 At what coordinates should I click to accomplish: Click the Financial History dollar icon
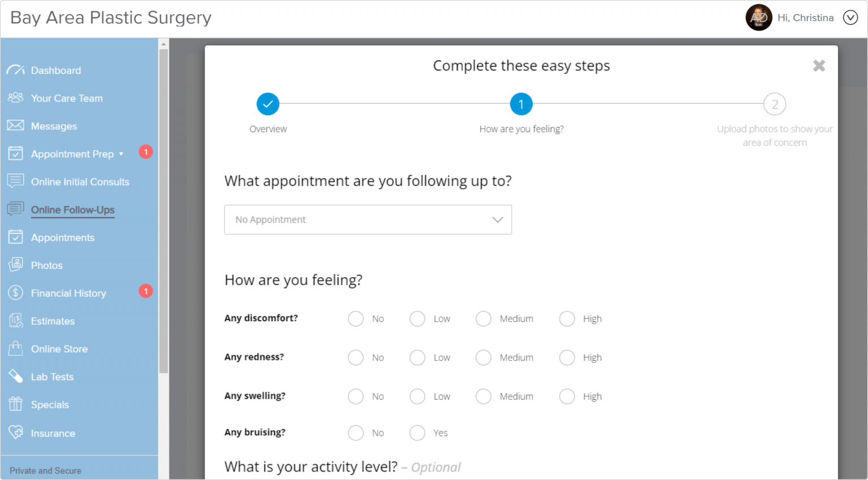tap(16, 293)
